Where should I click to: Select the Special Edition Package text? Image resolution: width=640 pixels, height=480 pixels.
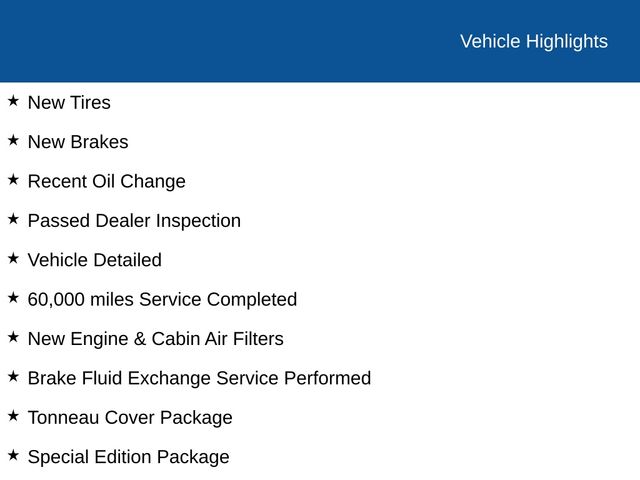[129, 457]
